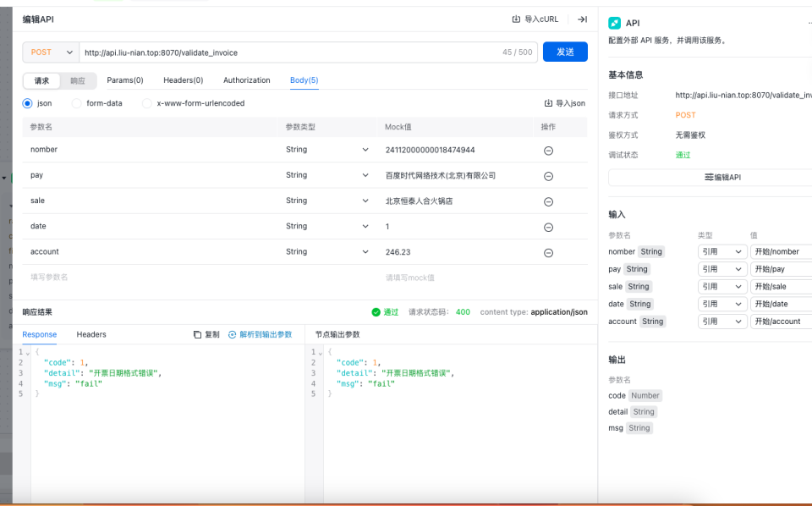This screenshot has width=812, height=506.
Task: Click the 开始/date value field
Action: tap(781, 304)
